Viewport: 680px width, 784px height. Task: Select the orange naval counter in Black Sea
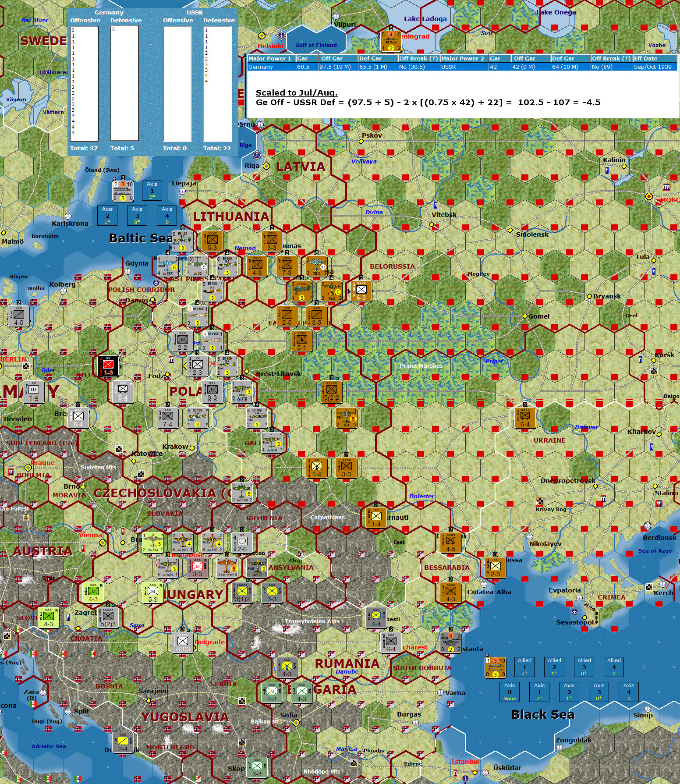pyautogui.click(x=496, y=667)
